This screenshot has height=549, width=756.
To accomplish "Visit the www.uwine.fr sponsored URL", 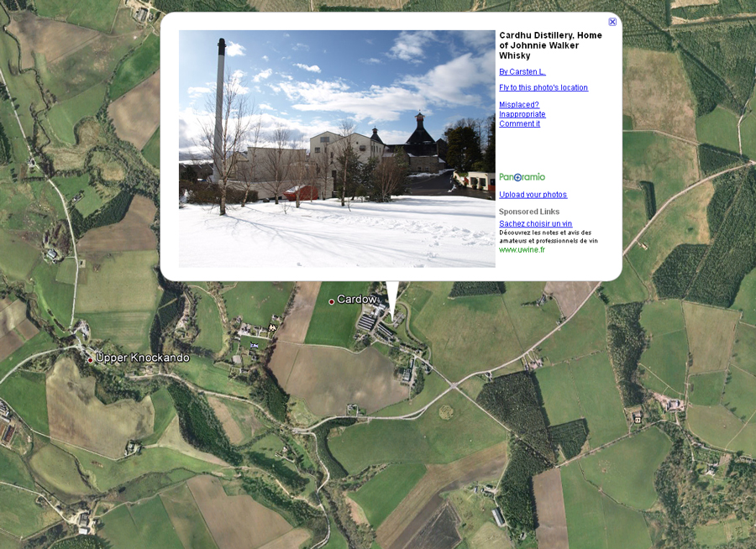I will pyautogui.click(x=522, y=249).
